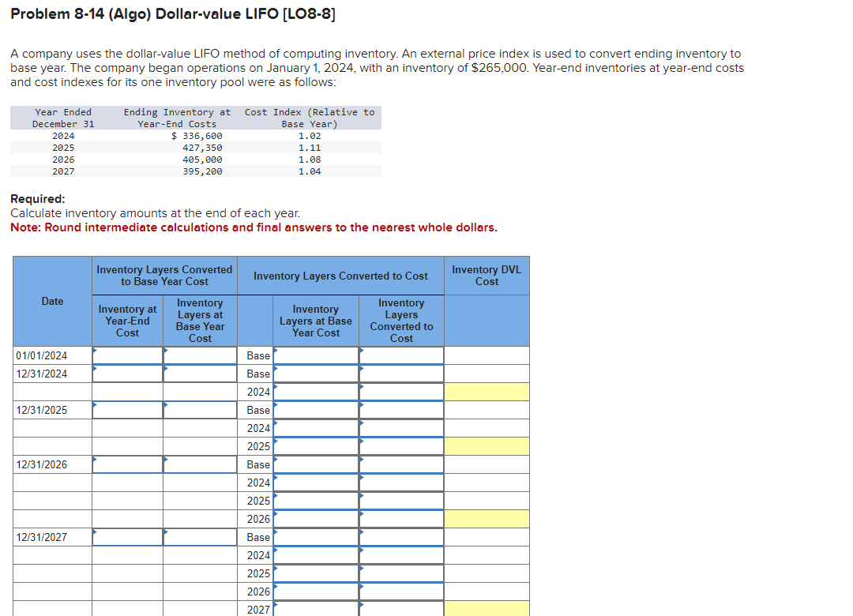Click the Inventory at Year-End Cost input for 01/01/2024

tap(127, 355)
